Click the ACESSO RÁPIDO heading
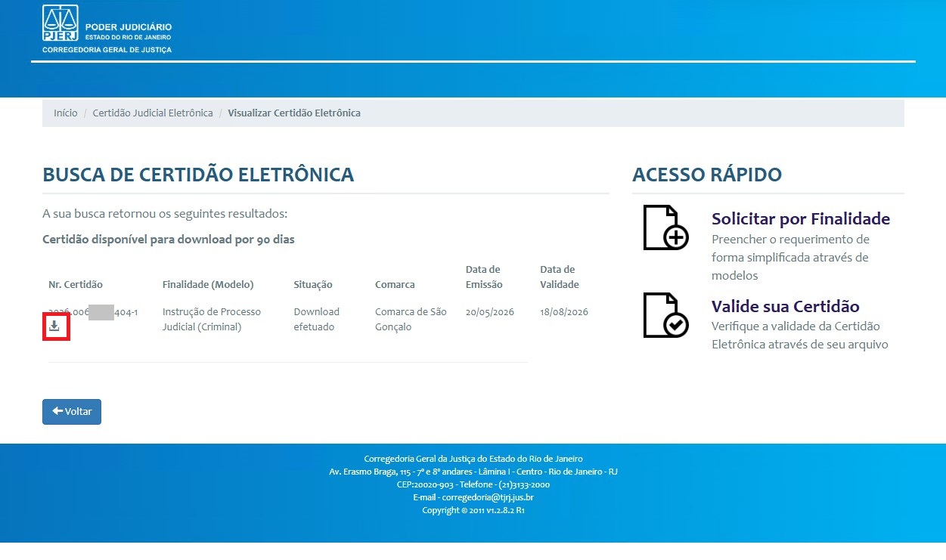The image size is (946, 560). 707,175
